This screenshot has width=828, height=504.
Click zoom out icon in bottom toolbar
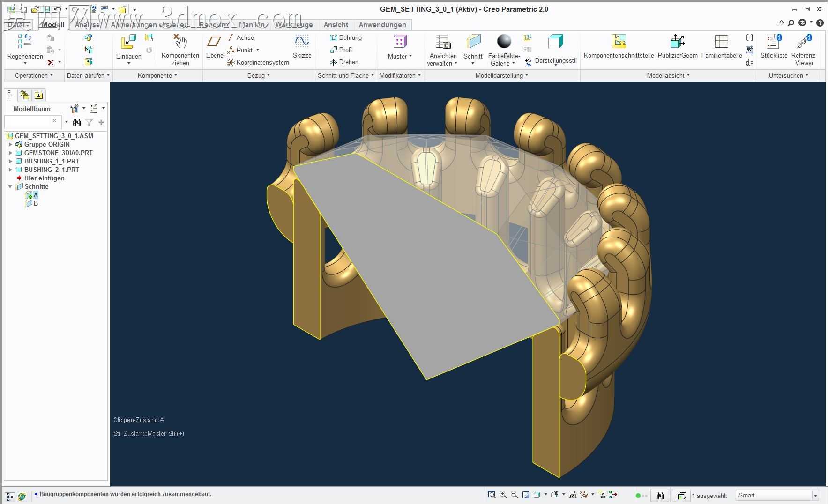point(515,495)
